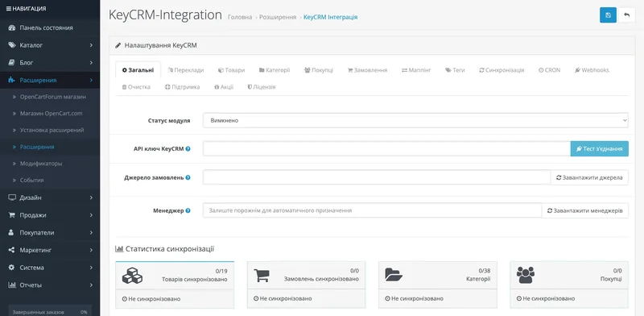Select the Підтримка tab
Screen dimensions: 644x316
[183, 87]
